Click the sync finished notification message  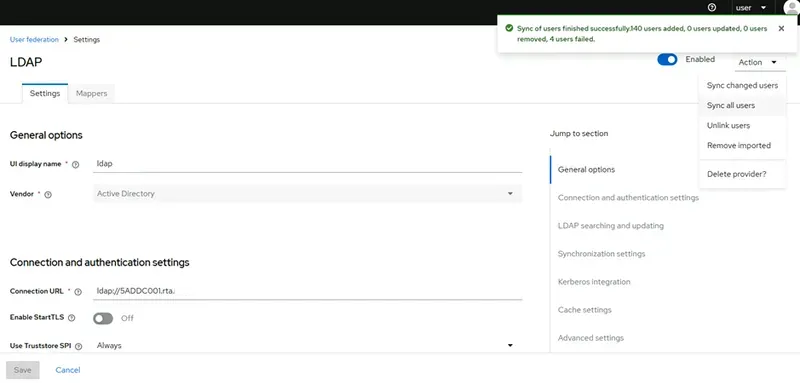642,34
